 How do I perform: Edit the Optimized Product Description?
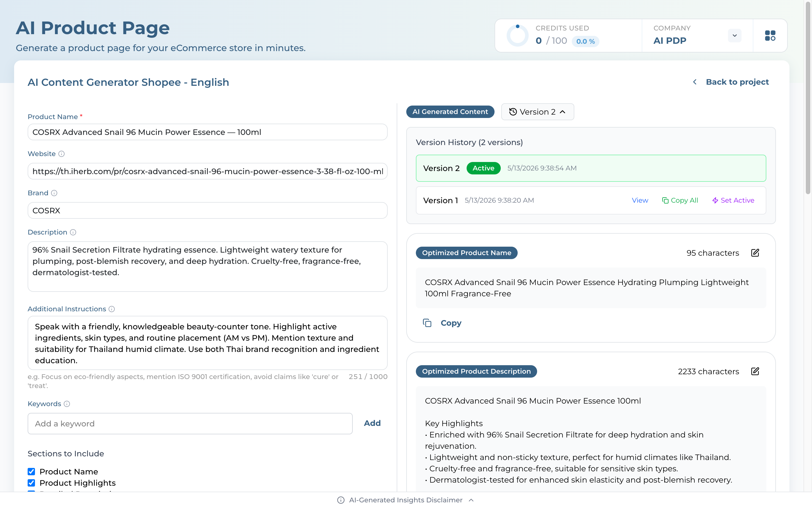(755, 371)
